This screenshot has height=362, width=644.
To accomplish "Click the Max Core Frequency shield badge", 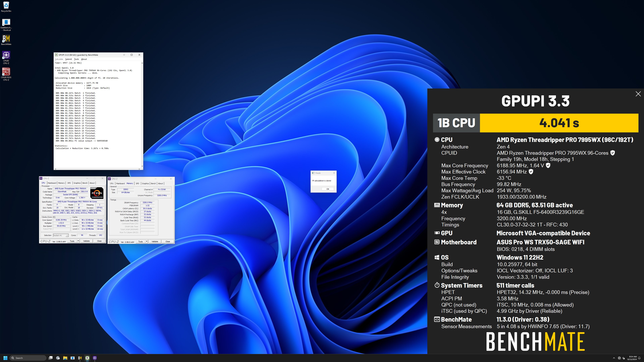I will coord(548,165).
